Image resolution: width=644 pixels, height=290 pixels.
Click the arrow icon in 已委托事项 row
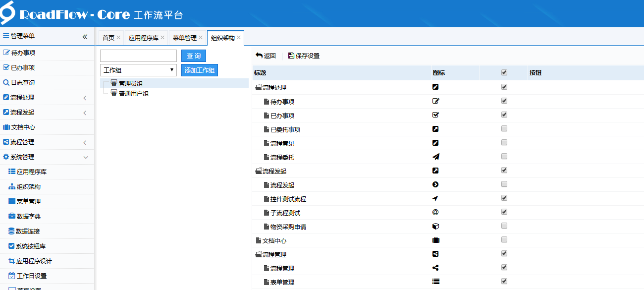[x=435, y=129]
